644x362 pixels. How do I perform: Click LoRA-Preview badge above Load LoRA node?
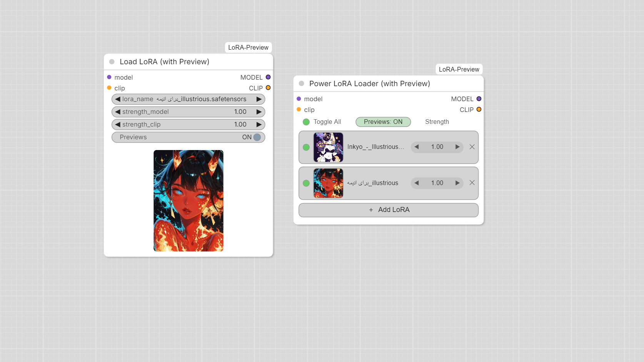coord(249,47)
